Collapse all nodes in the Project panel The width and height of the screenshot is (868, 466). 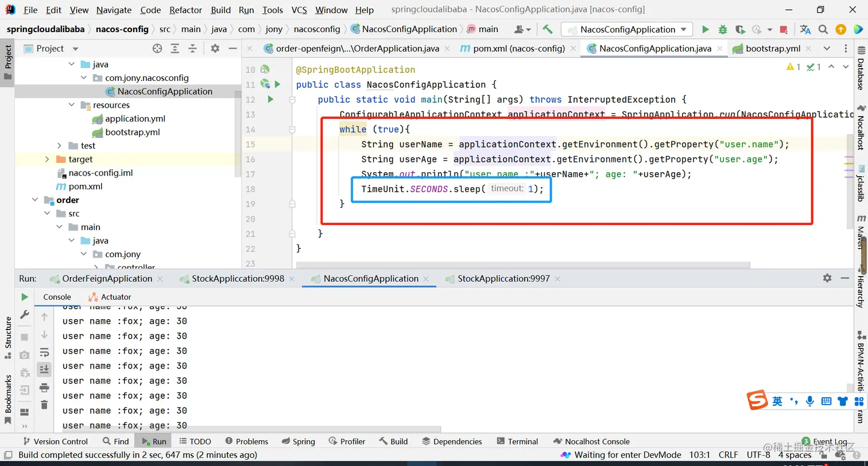(x=192, y=49)
